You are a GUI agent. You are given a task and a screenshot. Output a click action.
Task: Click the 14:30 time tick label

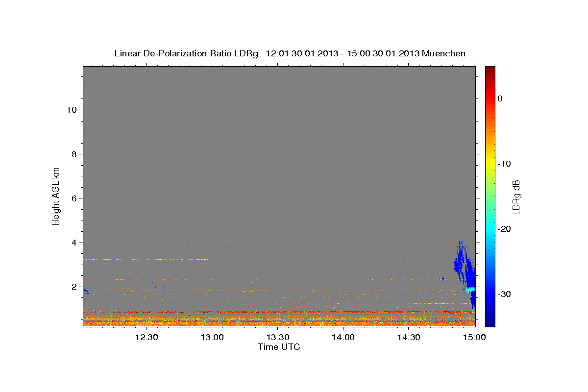click(x=409, y=337)
